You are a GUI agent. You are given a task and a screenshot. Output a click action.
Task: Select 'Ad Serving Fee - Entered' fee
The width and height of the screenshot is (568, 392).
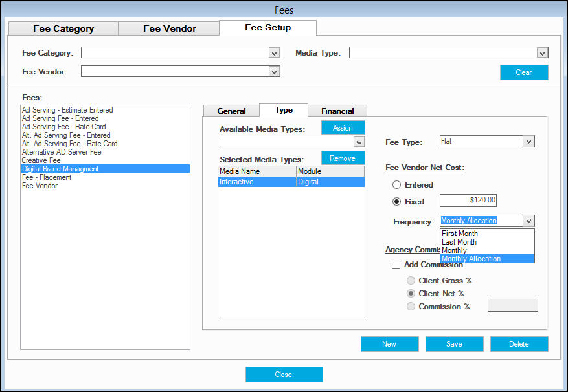click(105, 118)
